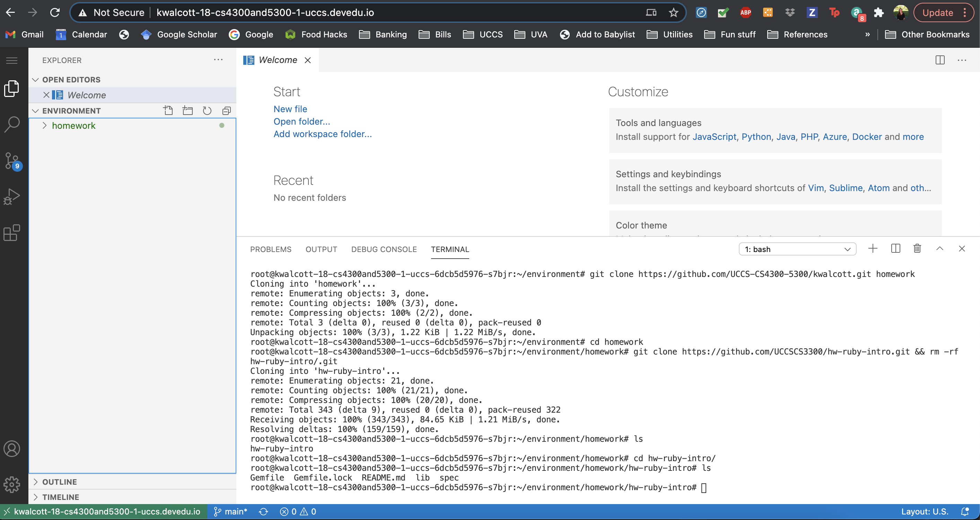Viewport: 980px width, 520px height.
Task: Open Source Control view with 9 badge
Action: pos(12,161)
